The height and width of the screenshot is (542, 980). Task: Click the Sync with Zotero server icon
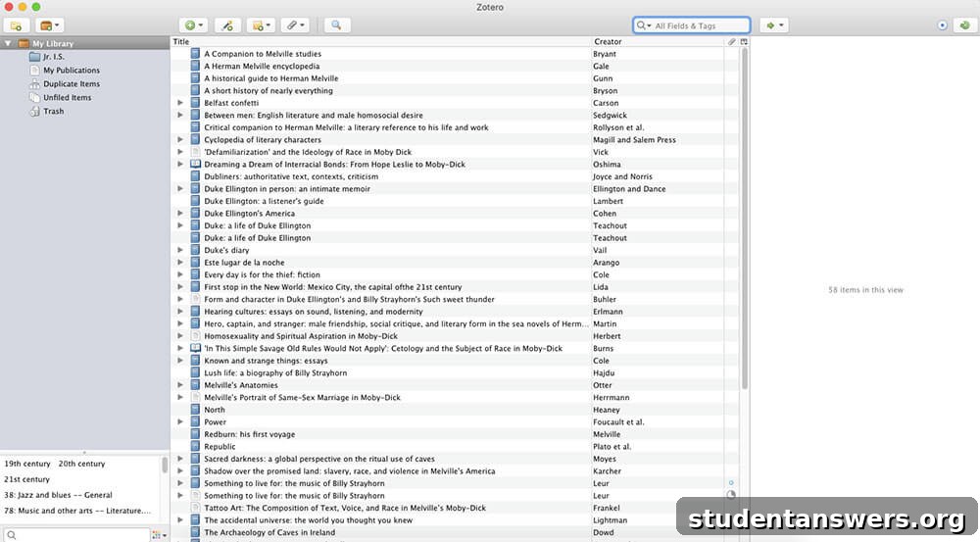click(965, 25)
